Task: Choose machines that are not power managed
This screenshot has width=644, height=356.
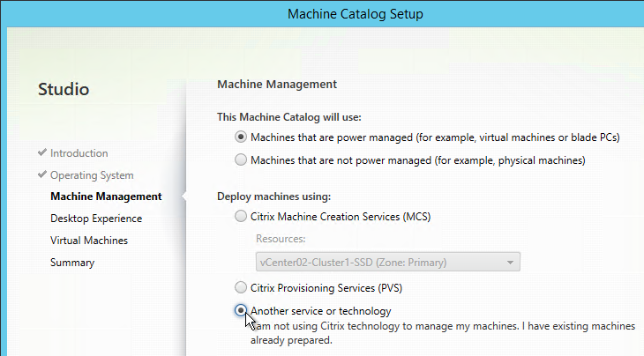Action: coord(241,159)
